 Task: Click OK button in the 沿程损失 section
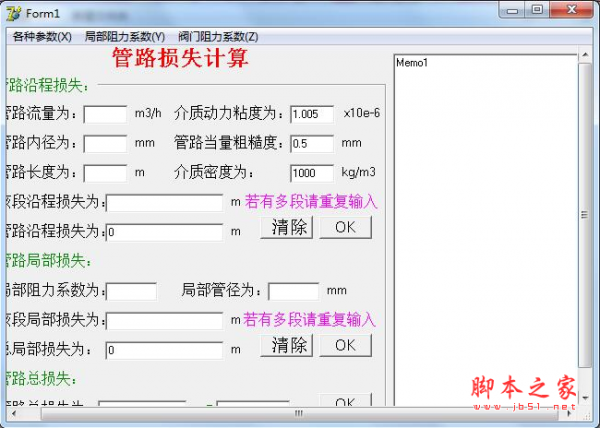(346, 227)
